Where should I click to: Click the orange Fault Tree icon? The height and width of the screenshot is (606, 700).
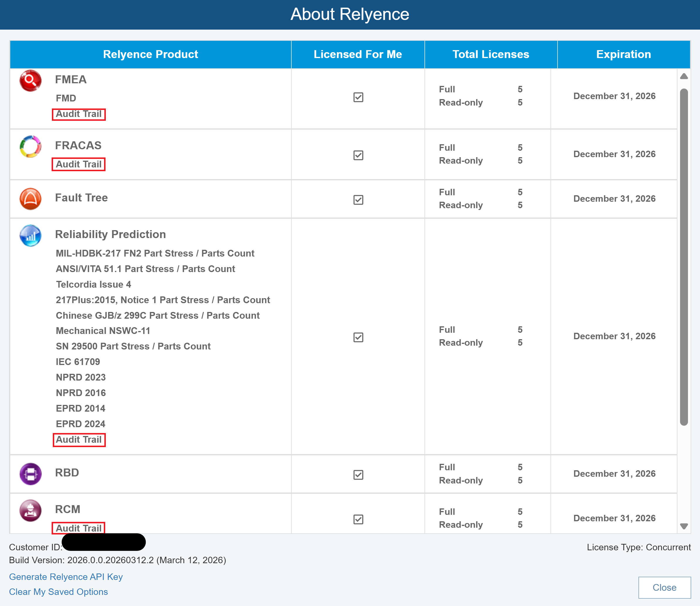(x=30, y=199)
